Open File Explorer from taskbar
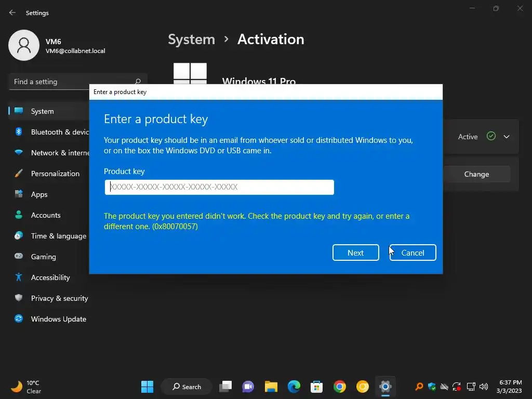The image size is (532, 399). (x=271, y=387)
